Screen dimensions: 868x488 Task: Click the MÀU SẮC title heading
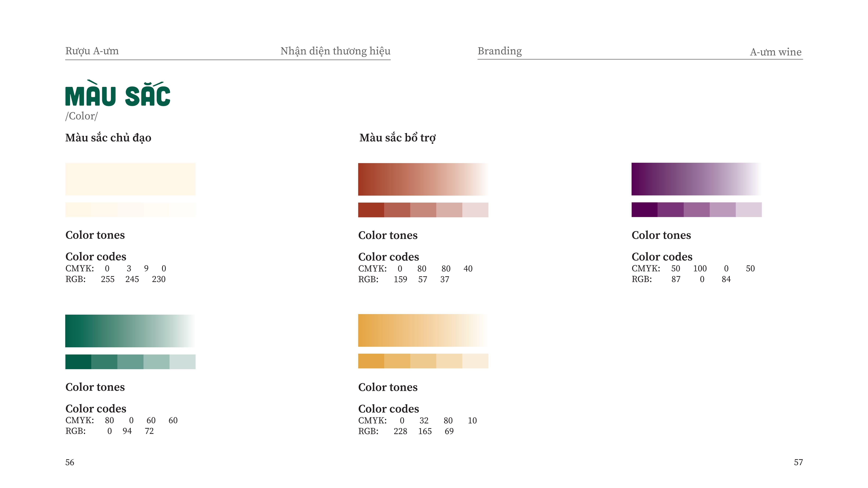(118, 93)
